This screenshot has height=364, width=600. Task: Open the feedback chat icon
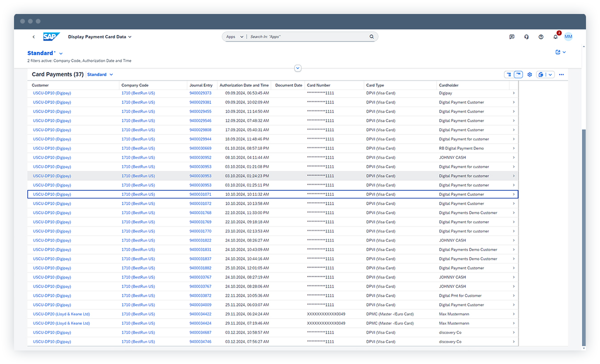pos(512,37)
